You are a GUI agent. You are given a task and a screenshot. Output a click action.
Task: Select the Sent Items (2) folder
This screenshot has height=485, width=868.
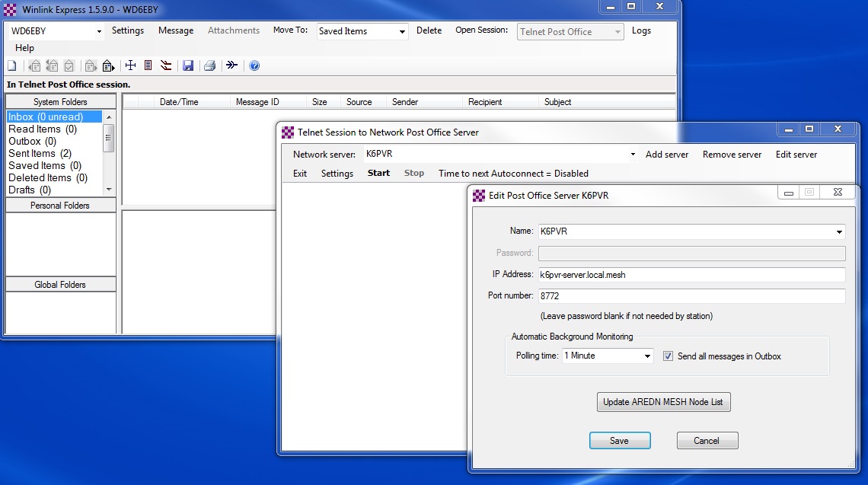coord(40,153)
